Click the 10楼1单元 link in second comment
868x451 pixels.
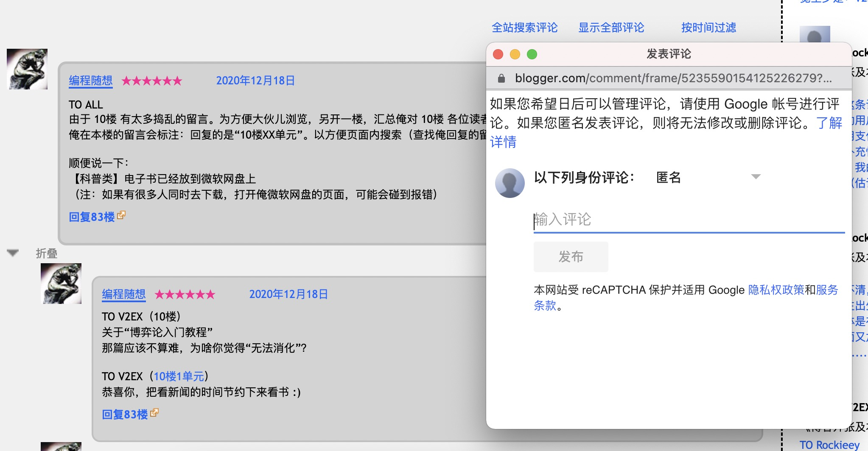(x=180, y=376)
